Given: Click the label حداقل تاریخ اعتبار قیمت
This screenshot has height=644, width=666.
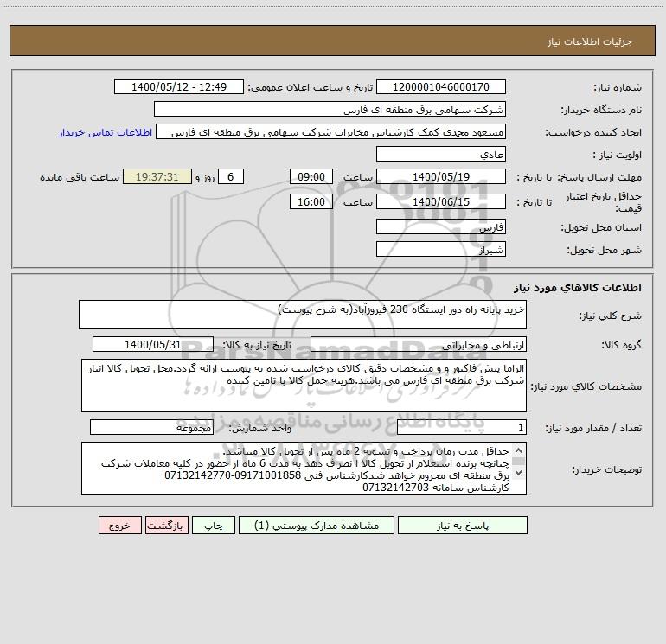Looking at the screenshot, I should 604,202.
